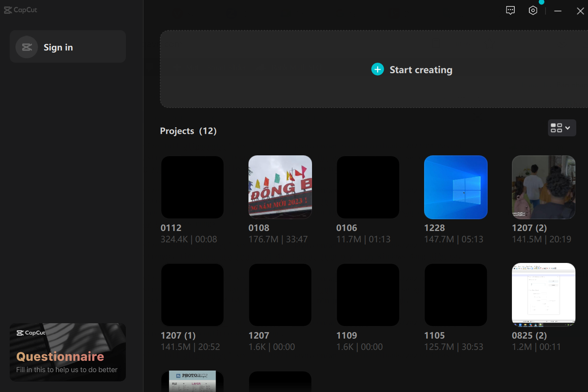Open project 1207 (2) thumbnail

click(x=543, y=187)
